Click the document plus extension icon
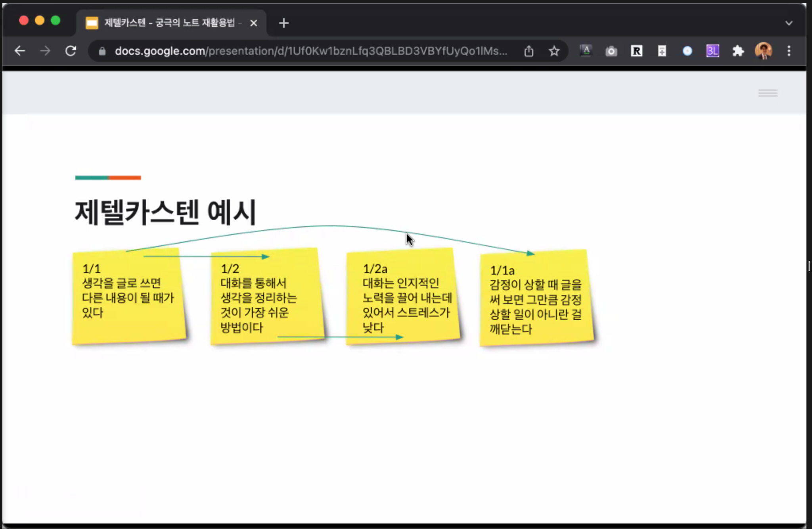This screenshot has height=529, width=812. pyautogui.click(x=662, y=51)
